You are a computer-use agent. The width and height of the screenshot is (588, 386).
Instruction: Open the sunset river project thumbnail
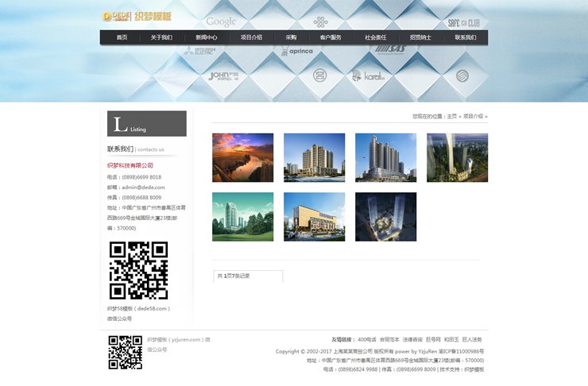tap(242, 157)
